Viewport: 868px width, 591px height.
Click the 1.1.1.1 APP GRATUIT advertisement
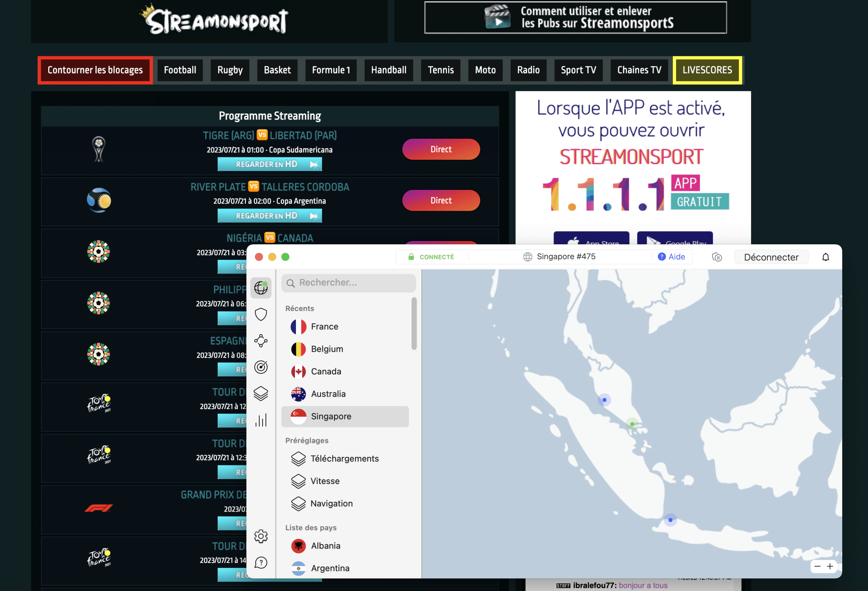click(x=633, y=168)
